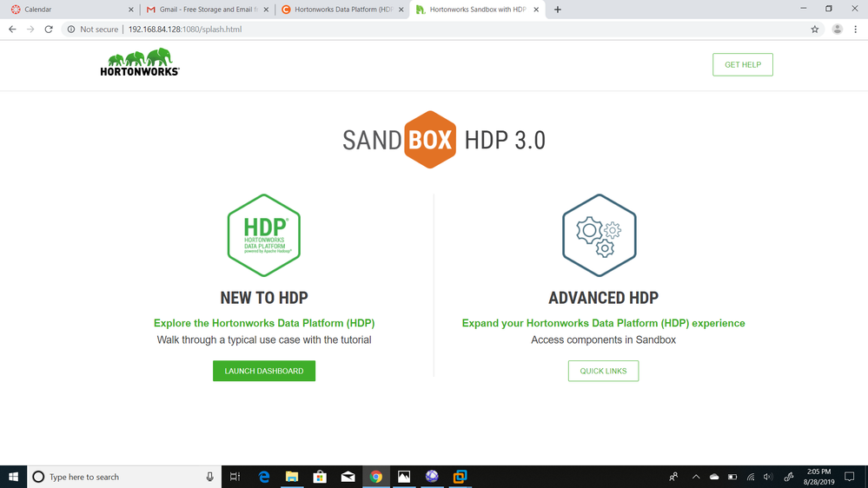This screenshot has height=488, width=868.
Task: Open File Explorer from the taskbar
Action: pos(292,477)
